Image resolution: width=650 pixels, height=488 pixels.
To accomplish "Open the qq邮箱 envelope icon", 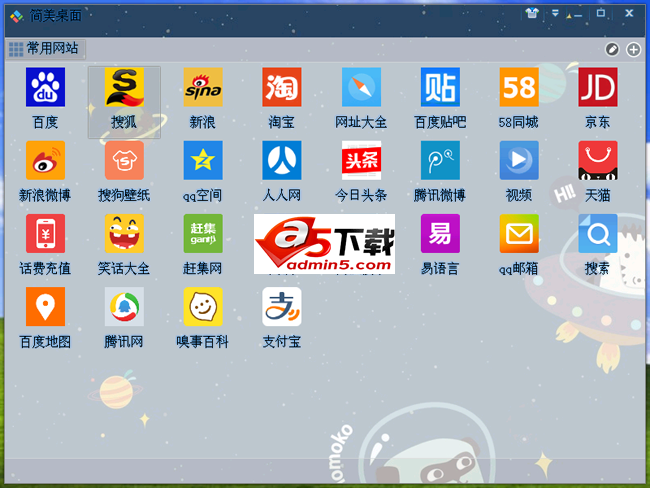I will (x=519, y=233).
